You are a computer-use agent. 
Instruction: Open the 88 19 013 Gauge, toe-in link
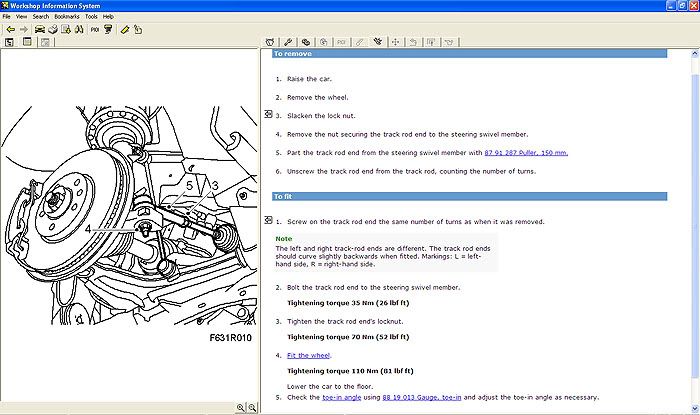422,398
